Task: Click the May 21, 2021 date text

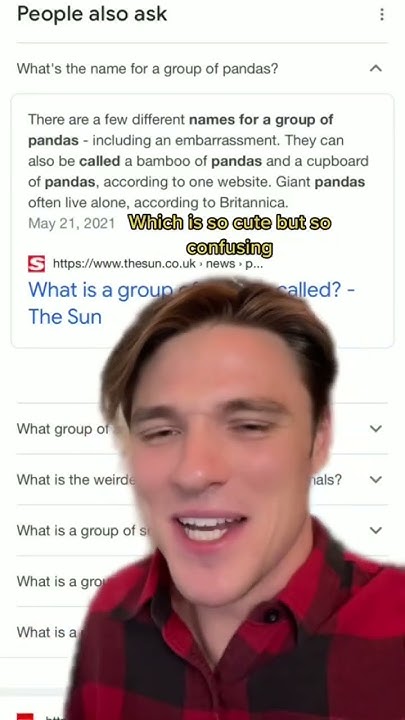Action: point(71,224)
